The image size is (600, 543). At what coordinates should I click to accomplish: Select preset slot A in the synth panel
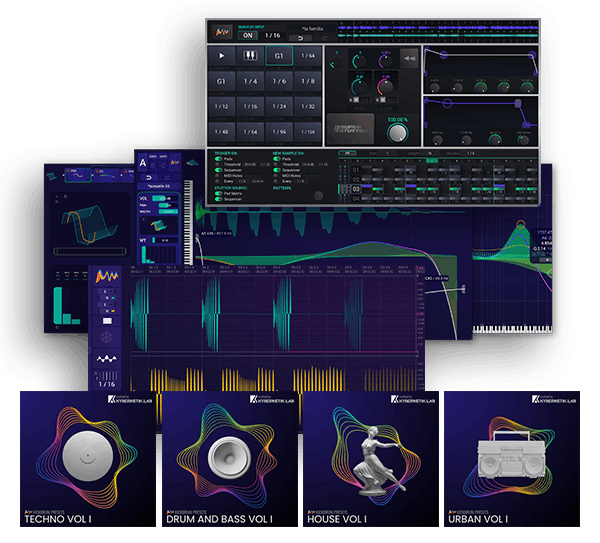click(x=143, y=163)
